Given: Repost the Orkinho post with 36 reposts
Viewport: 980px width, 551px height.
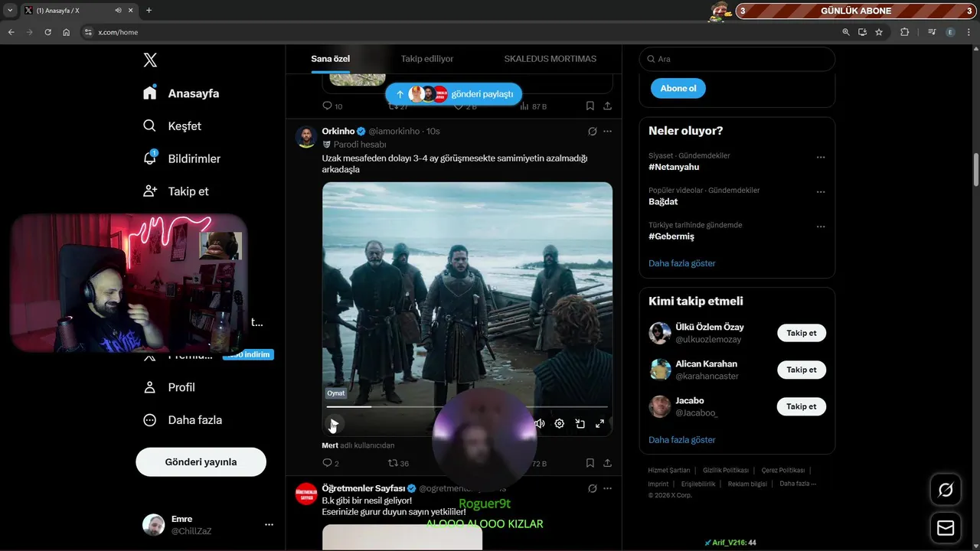Looking at the screenshot, I should (x=398, y=463).
